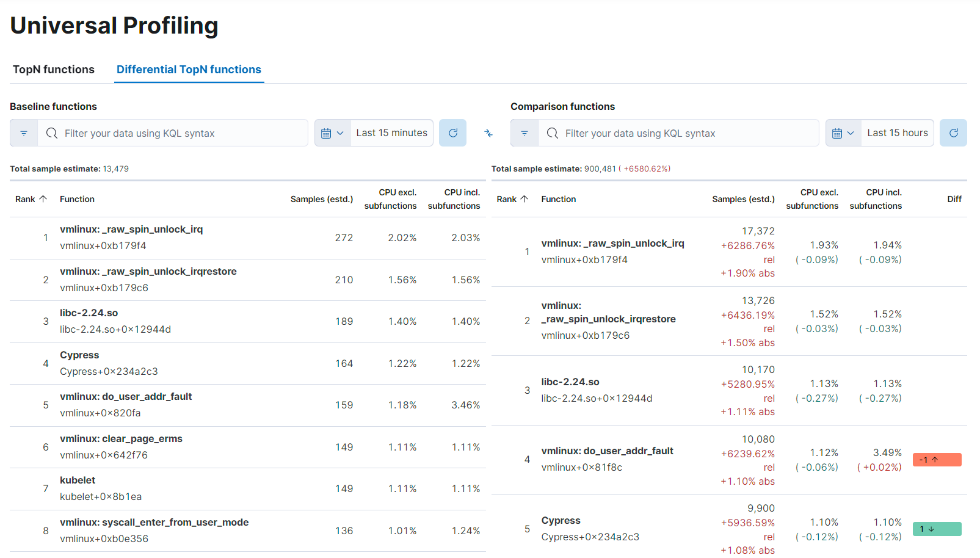Open the kubelet function entry
The image size is (980, 558).
(77, 480)
